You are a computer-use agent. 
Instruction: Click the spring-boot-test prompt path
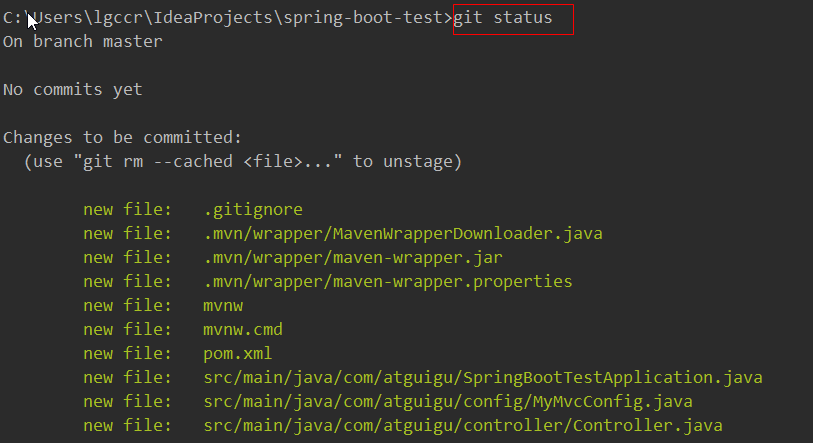(228, 19)
